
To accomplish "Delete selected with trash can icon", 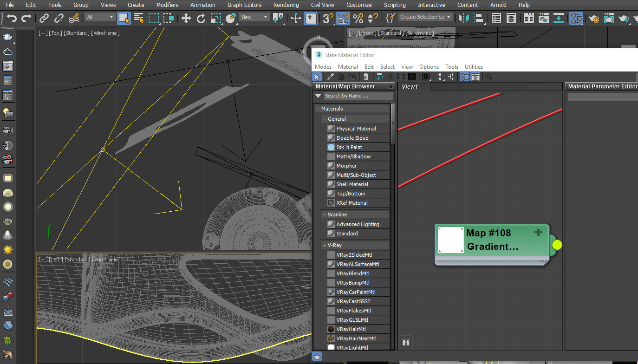I will (366, 77).
